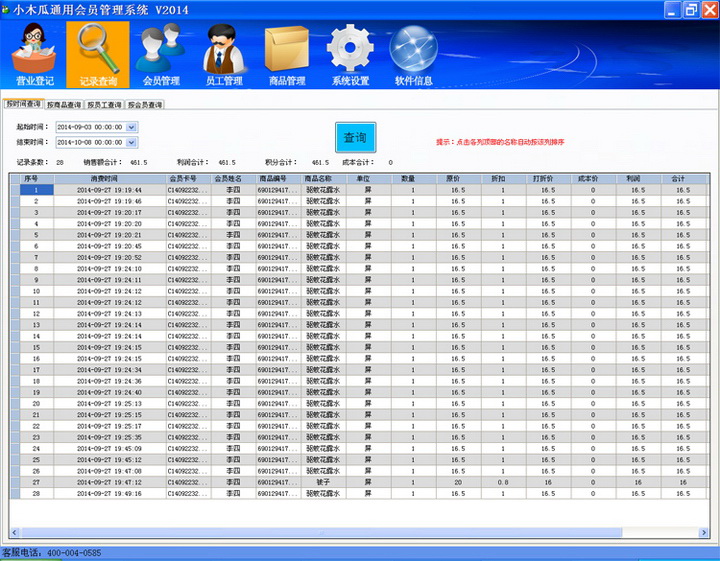Image resolution: width=720 pixels, height=561 pixels.
Task: Click the 记录查询 magnifier icon
Action: [x=97, y=52]
